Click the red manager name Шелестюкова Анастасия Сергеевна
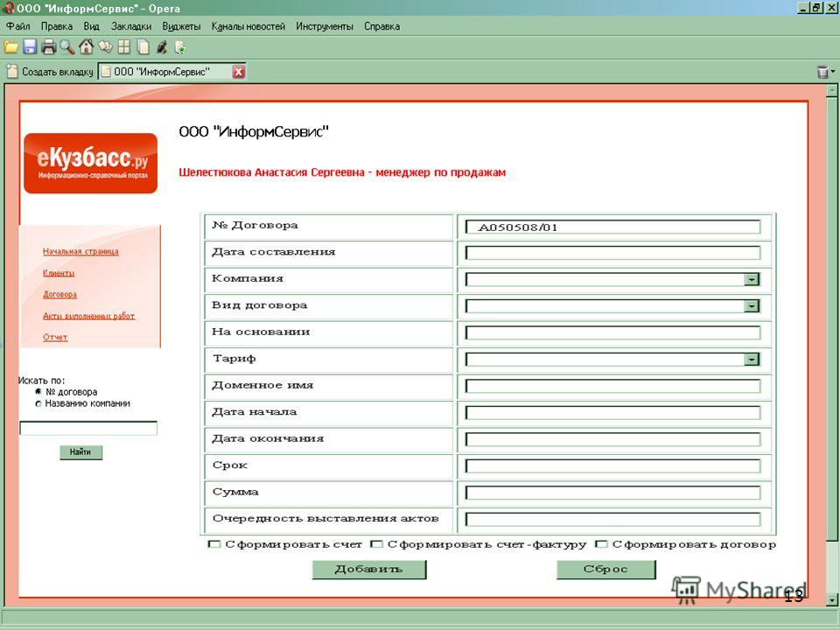This screenshot has height=630, width=840. [271, 172]
